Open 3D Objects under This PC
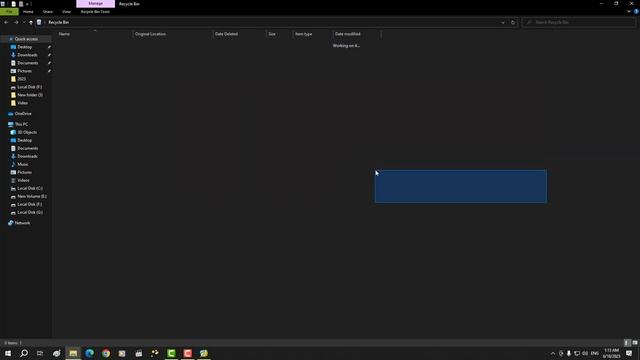Image resolution: width=640 pixels, height=360 pixels. 27,133
